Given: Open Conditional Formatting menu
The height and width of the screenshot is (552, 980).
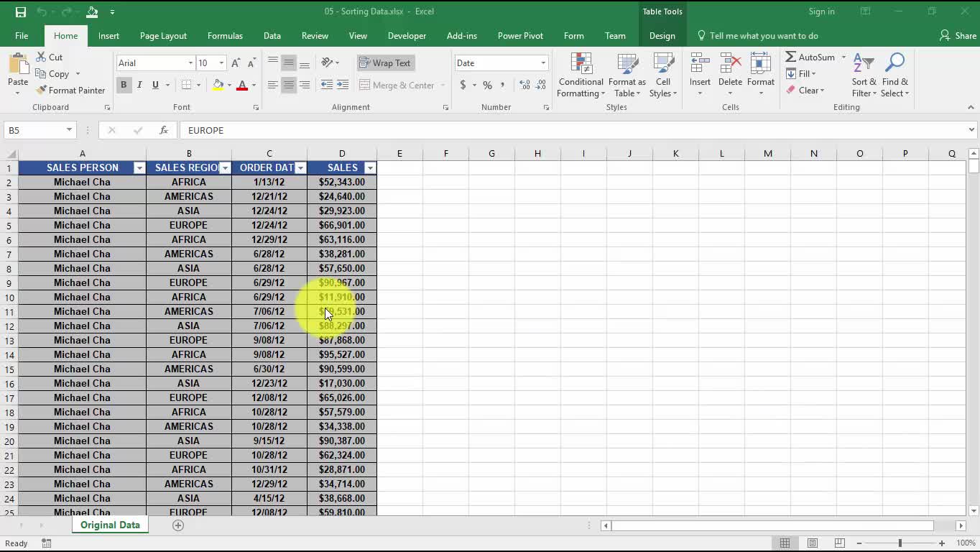Looking at the screenshot, I should [581, 75].
